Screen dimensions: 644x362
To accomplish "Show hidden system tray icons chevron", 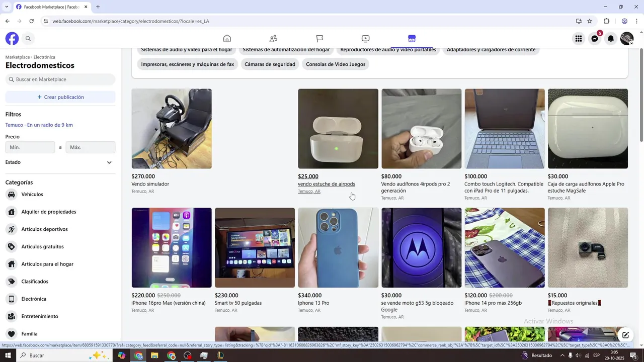I will [562, 355].
